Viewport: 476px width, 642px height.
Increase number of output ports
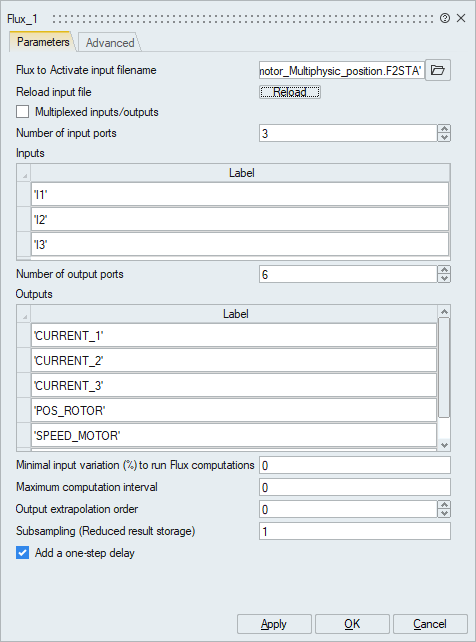point(444,270)
